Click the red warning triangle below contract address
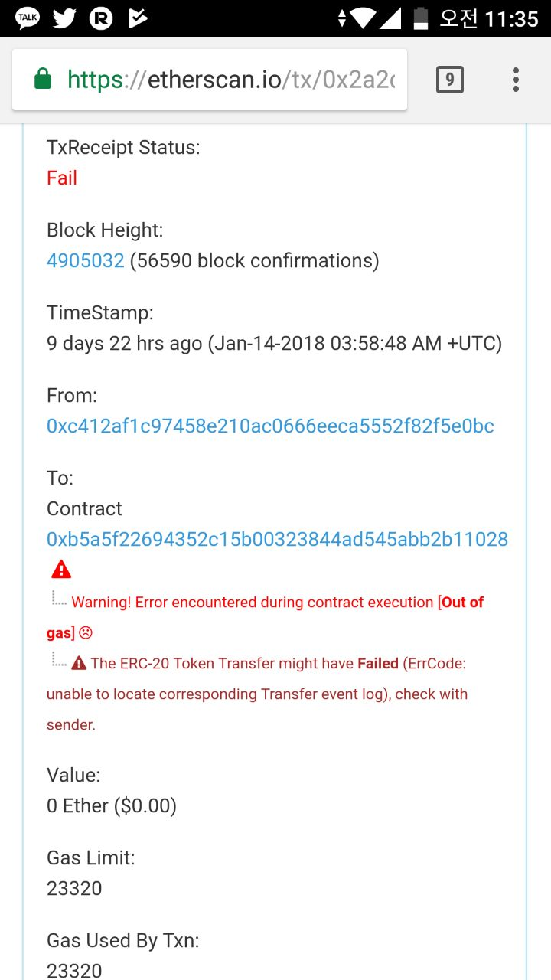The height and width of the screenshot is (980, 551). pos(61,570)
